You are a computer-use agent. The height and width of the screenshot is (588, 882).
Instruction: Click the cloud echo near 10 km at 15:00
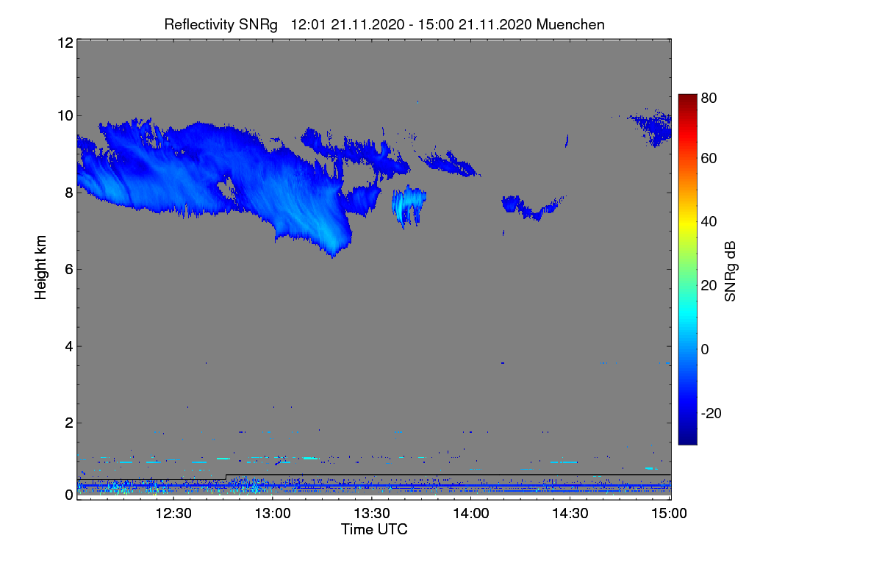click(x=650, y=126)
